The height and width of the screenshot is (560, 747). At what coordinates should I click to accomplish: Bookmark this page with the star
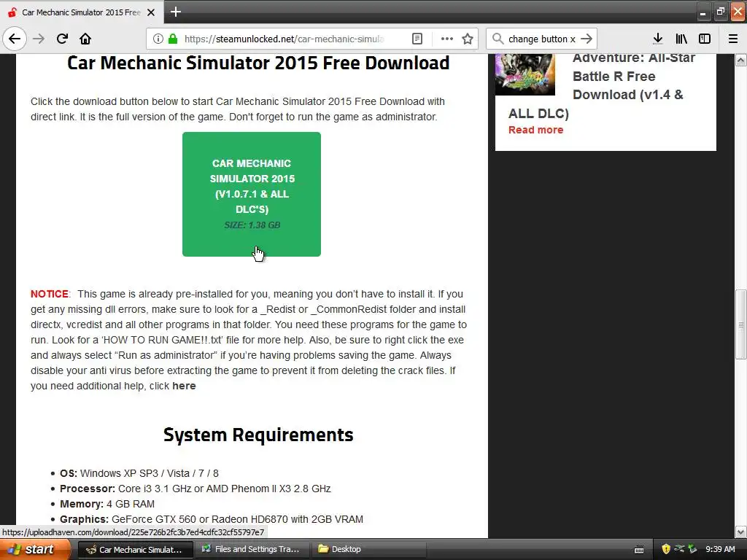468,39
